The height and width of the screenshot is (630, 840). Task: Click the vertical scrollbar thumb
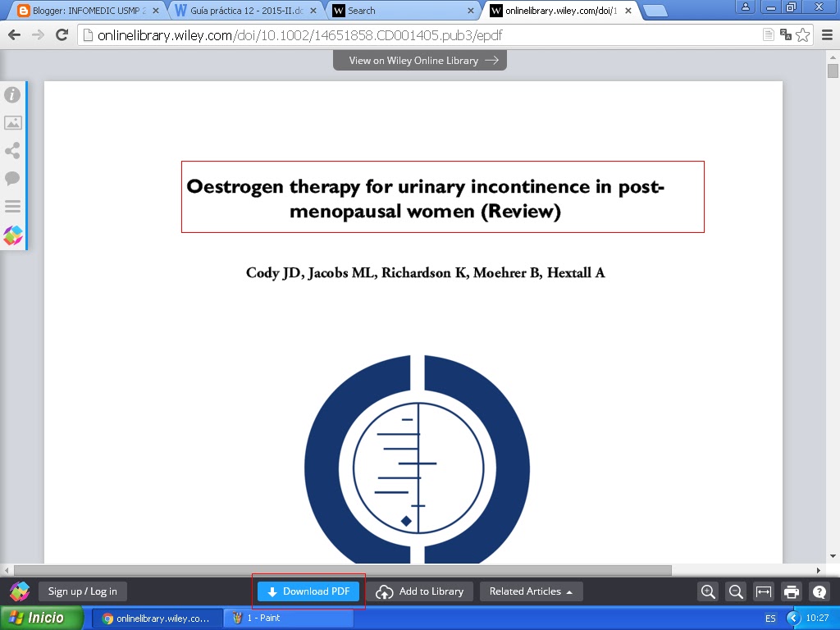(x=833, y=71)
